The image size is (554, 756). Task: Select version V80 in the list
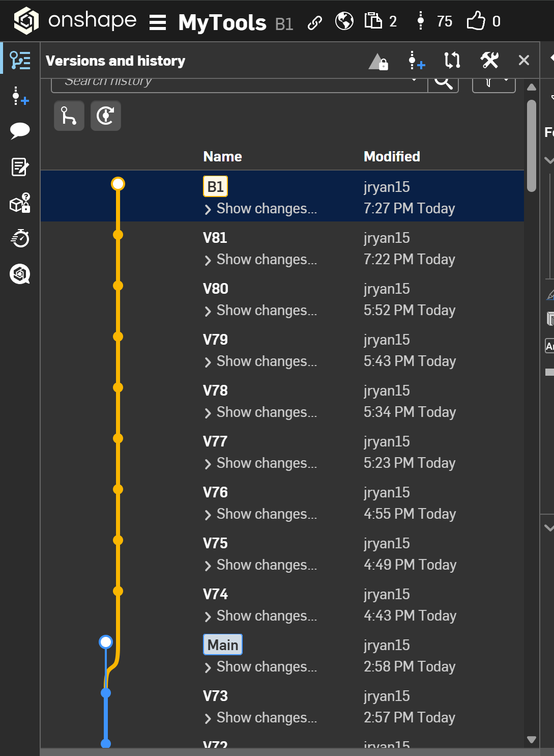(x=216, y=289)
